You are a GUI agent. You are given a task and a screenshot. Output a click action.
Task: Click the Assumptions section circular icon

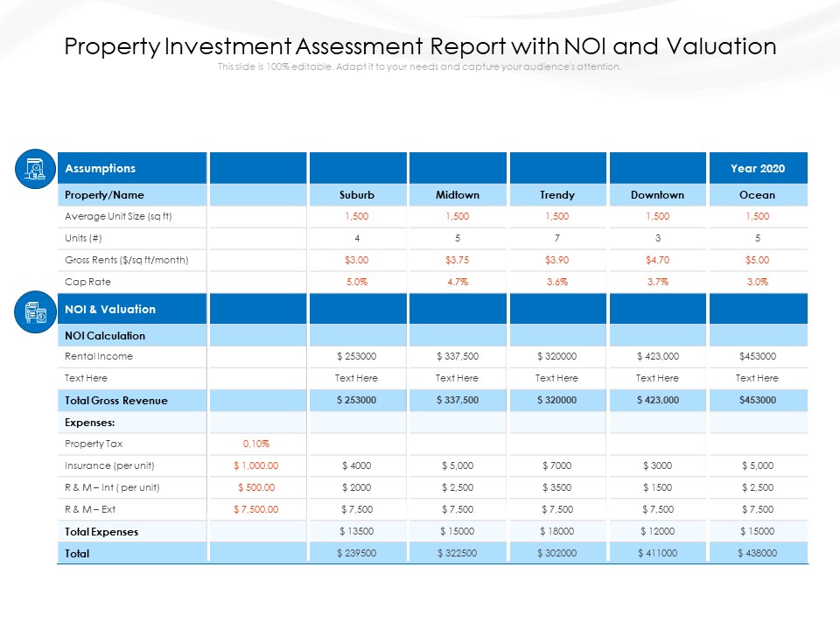[x=35, y=169]
